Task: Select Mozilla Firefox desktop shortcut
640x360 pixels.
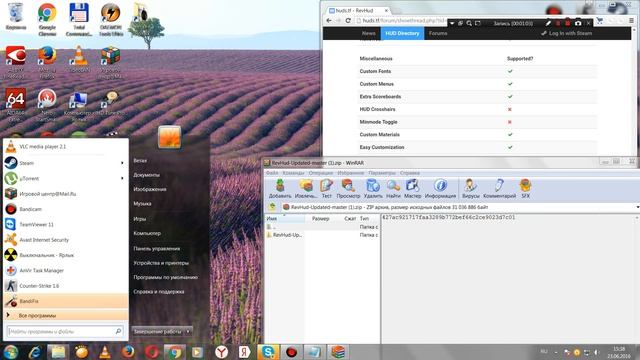Action: pyautogui.click(x=47, y=62)
